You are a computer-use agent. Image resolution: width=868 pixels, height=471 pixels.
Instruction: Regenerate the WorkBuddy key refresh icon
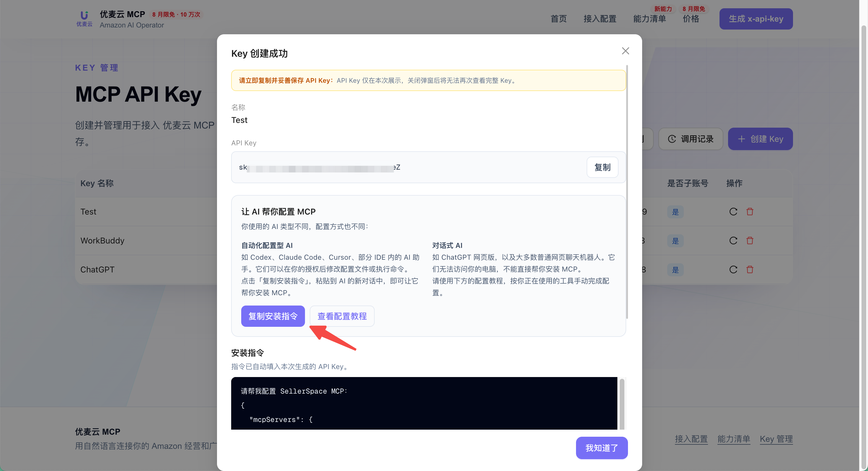733,241
